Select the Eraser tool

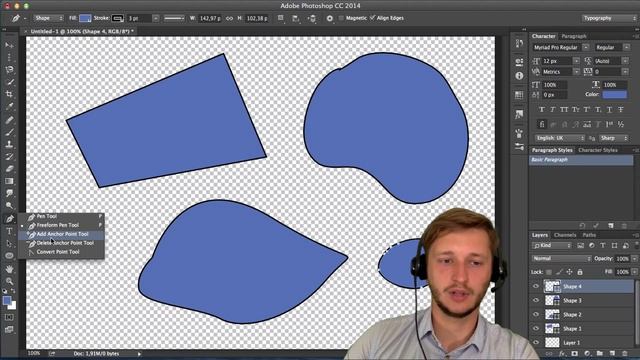coord(9,169)
